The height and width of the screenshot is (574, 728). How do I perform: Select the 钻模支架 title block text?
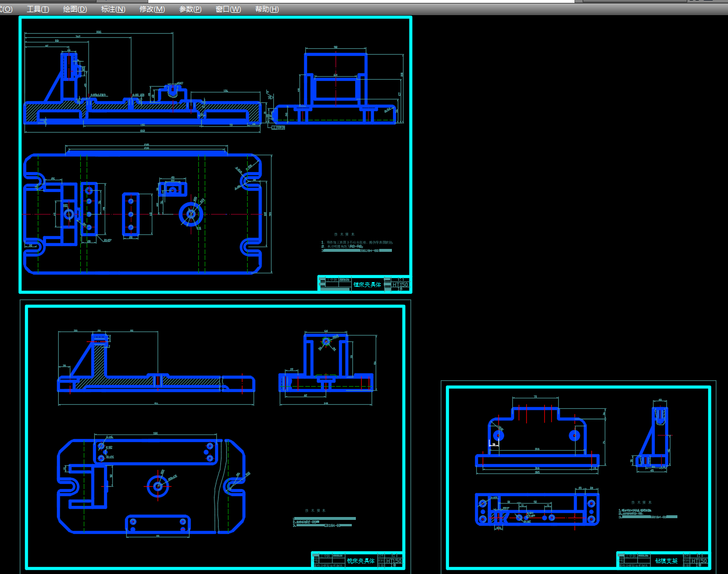[x=666, y=561]
